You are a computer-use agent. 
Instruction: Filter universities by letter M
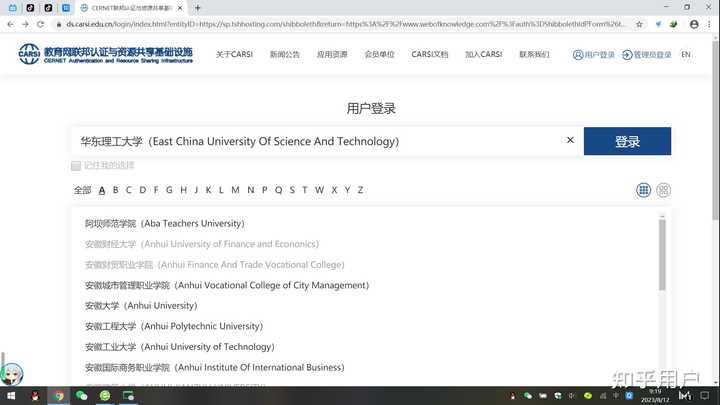[x=235, y=190]
